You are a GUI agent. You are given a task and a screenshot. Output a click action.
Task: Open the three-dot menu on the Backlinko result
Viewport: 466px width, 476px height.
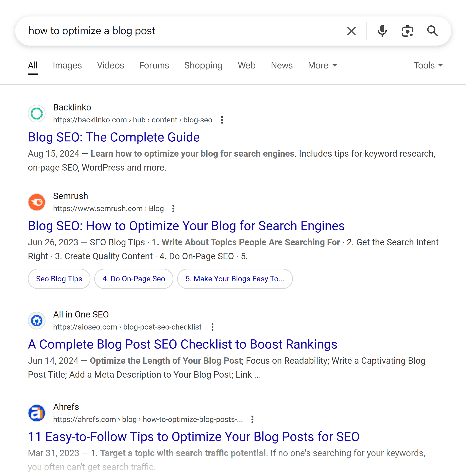point(222,120)
